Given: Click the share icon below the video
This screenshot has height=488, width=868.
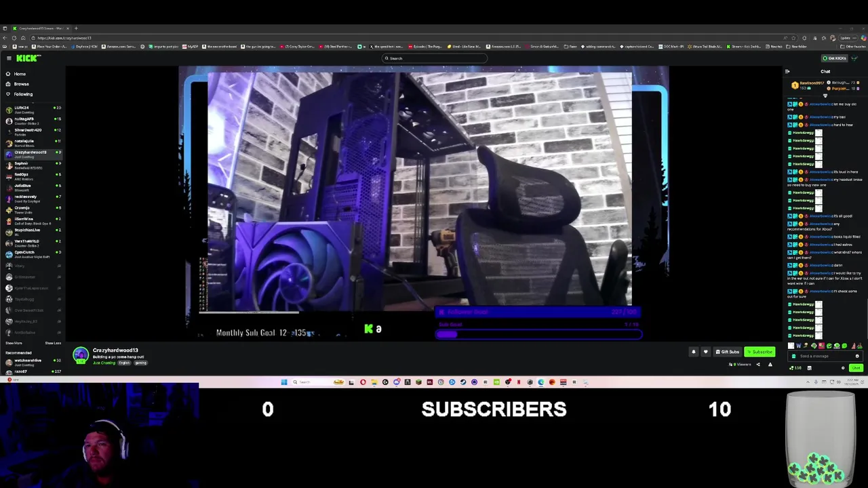Looking at the screenshot, I should [758, 365].
